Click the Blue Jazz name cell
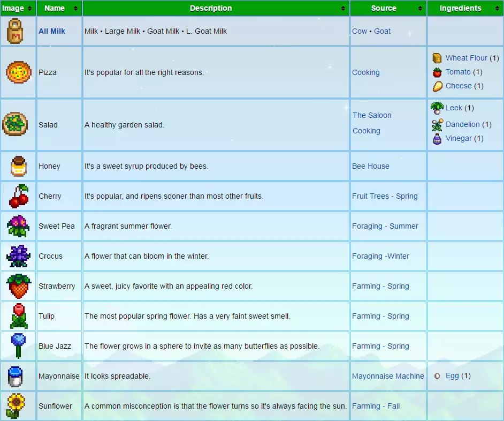 [x=59, y=346]
